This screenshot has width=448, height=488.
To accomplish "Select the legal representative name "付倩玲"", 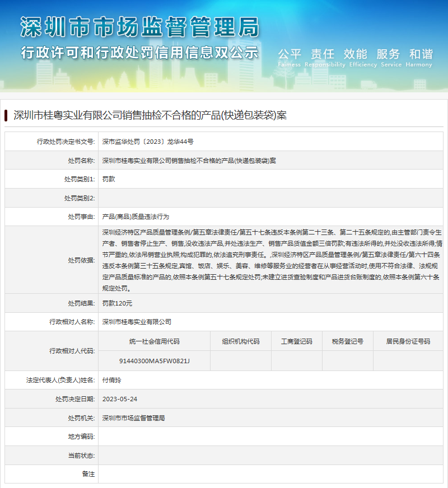I will (112, 381).
